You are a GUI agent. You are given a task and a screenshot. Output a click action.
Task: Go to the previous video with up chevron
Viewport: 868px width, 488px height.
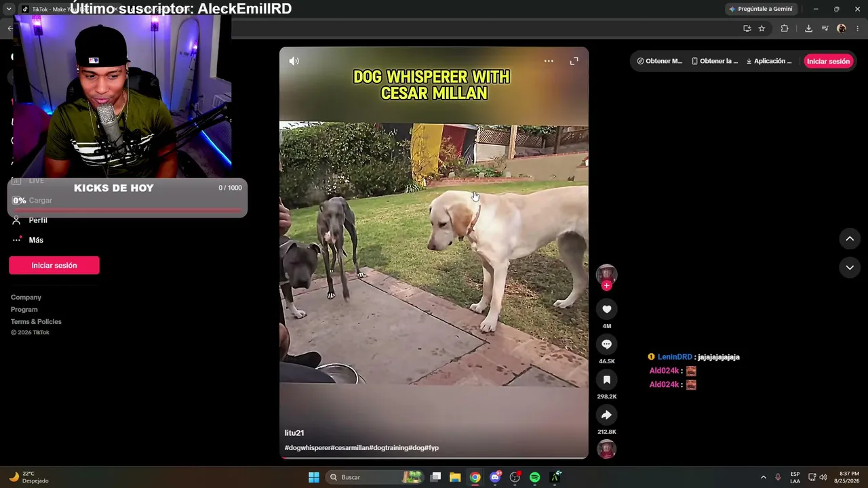click(x=850, y=239)
